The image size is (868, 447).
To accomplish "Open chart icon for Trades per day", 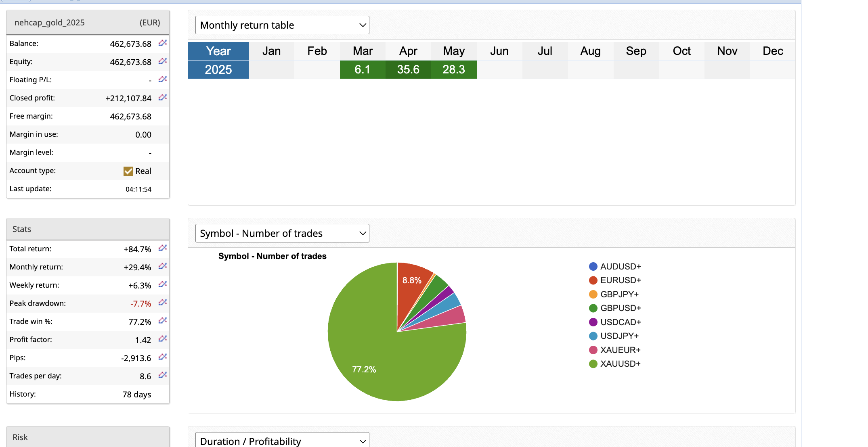I will pos(162,375).
